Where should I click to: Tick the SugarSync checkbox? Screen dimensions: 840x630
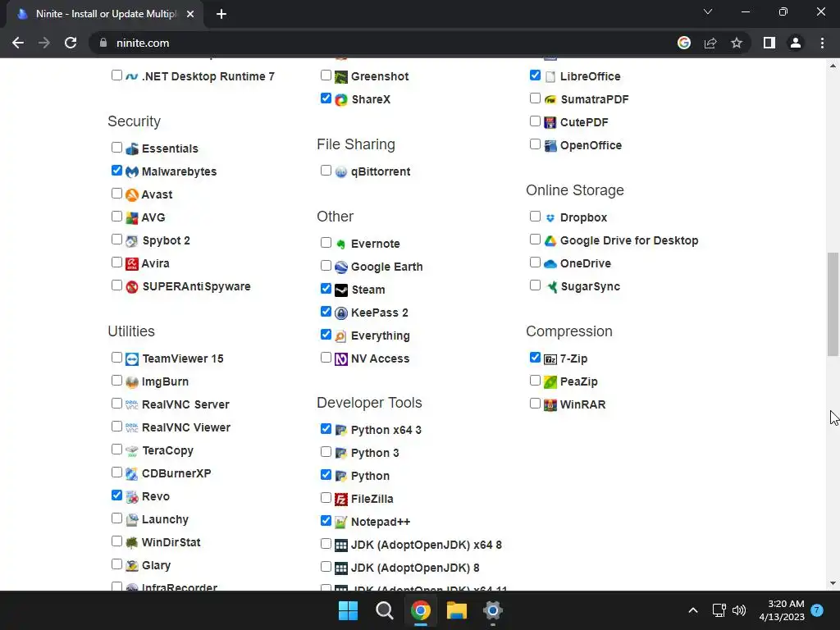(x=535, y=285)
